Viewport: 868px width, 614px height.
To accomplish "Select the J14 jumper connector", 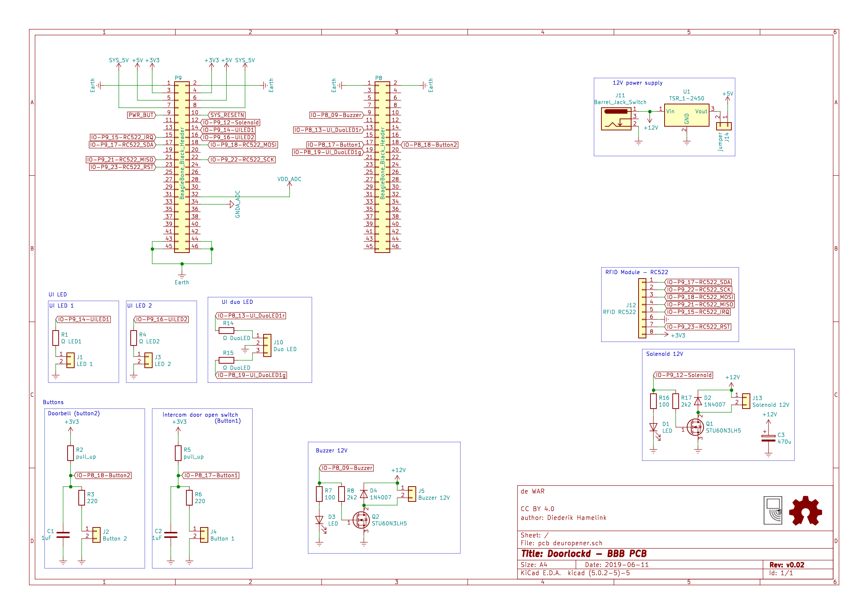I will coord(724,126).
